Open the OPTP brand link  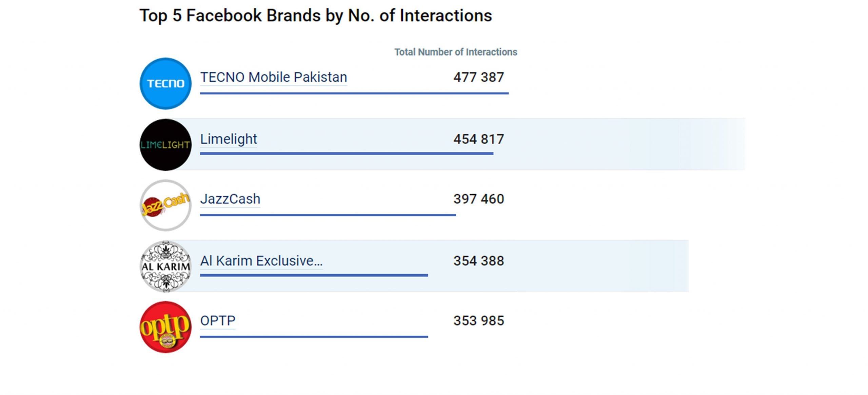tap(218, 321)
